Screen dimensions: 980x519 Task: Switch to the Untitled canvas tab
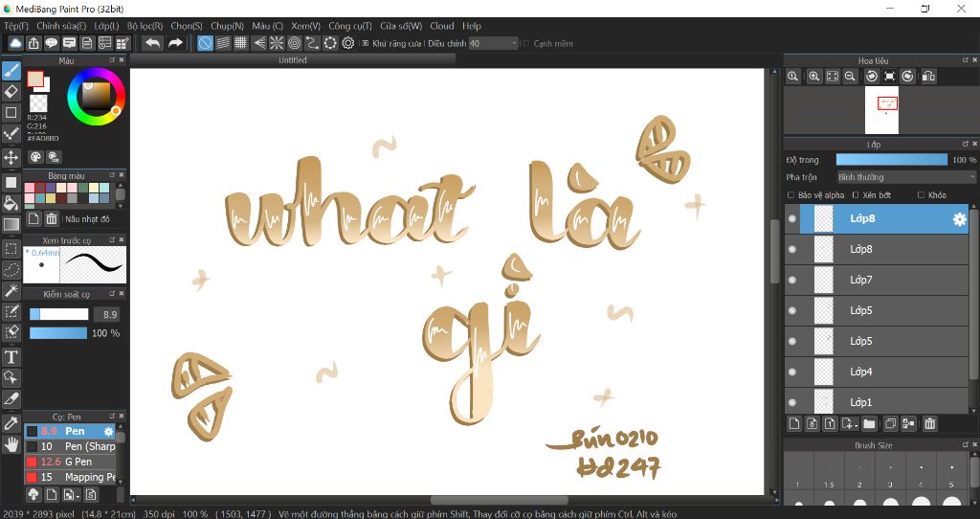[x=293, y=60]
